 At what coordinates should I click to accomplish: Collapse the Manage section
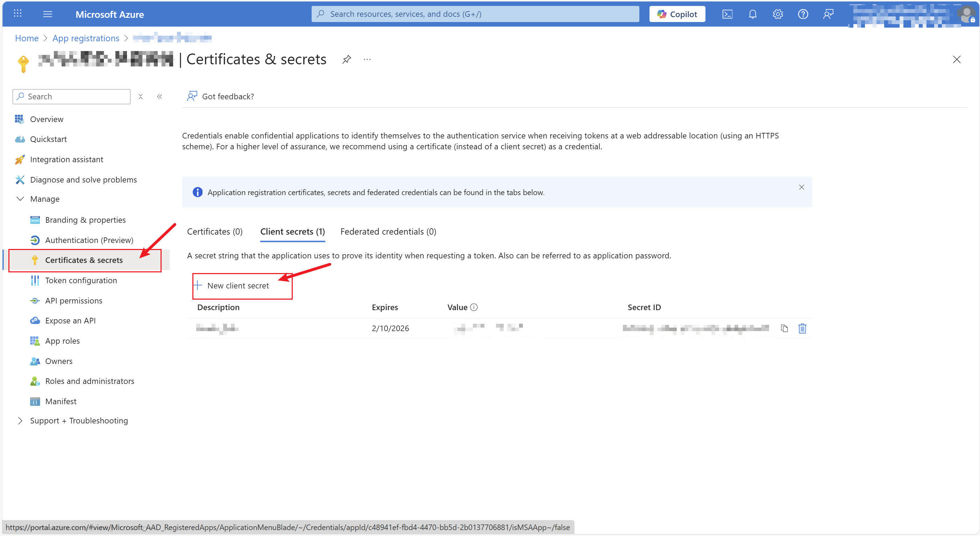[x=20, y=199]
